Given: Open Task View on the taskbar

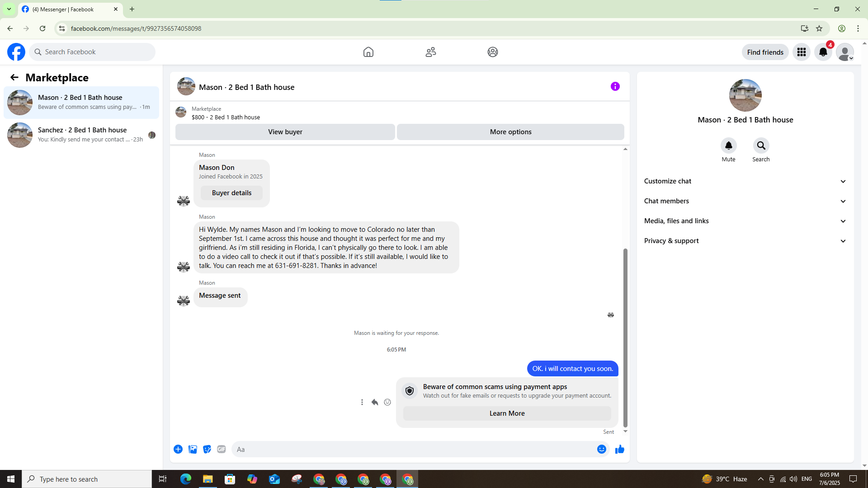Looking at the screenshot, I should tap(163, 479).
